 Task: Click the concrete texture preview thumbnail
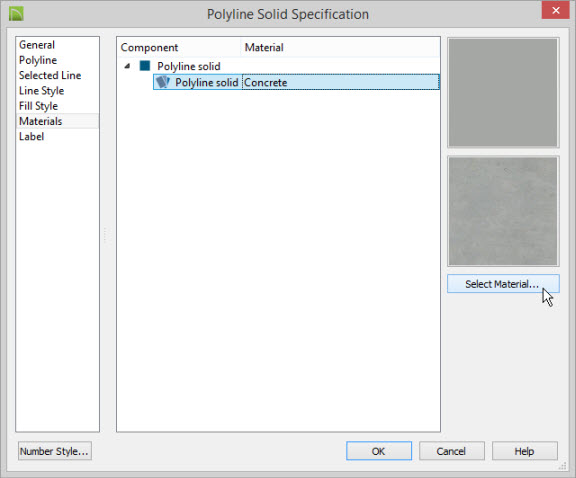coord(503,211)
